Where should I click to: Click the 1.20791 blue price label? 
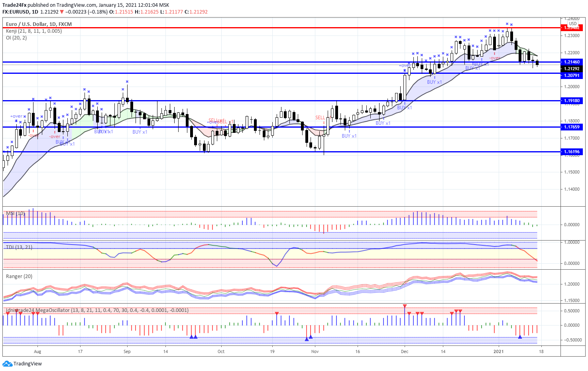572,75
